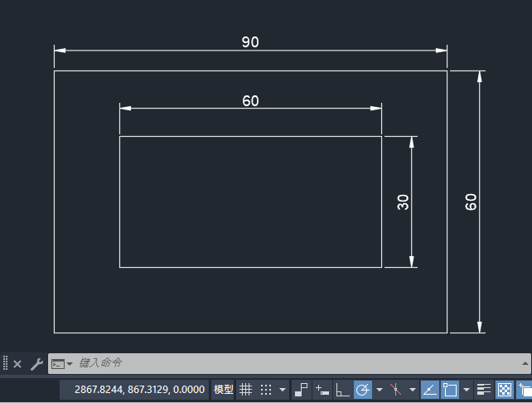The width and height of the screenshot is (532, 403).
Task: Toggle snap mode dotted-grid icon
Action: 266,390
